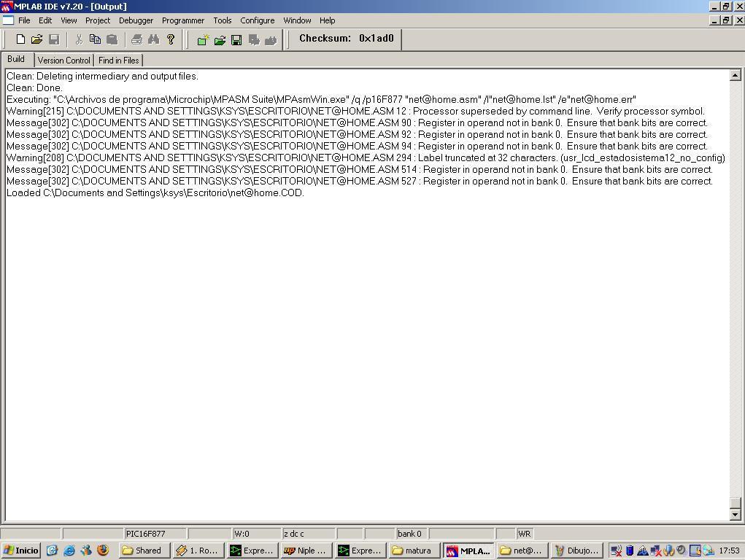Click the 'Clean: Deleting intermediary' output line
This screenshot has width=745, height=560.
click(x=102, y=76)
